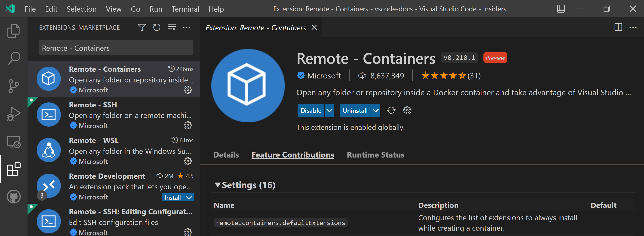Open the Help menu
The height and width of the screenshot is (236, 644).
[216, 9]
